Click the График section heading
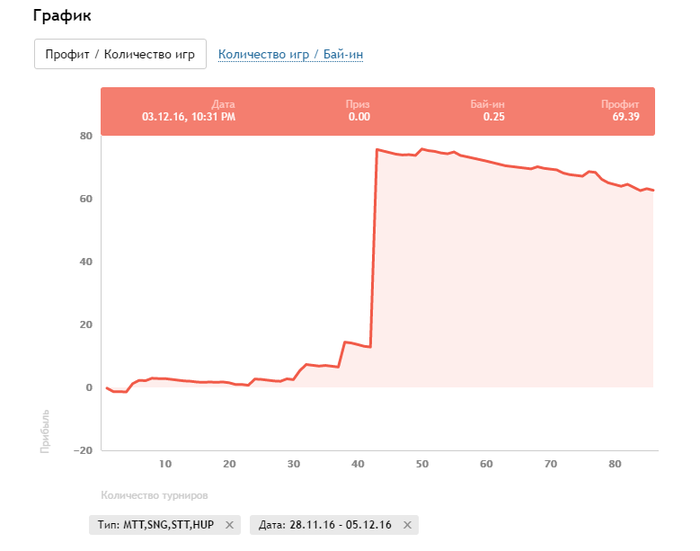 tap(66, 16)
